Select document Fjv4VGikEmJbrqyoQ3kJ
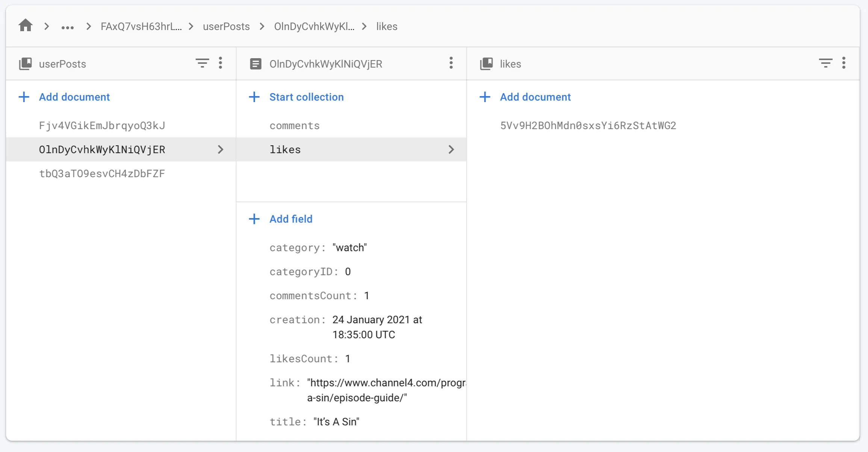868x452 pixels. click(102, 126)
